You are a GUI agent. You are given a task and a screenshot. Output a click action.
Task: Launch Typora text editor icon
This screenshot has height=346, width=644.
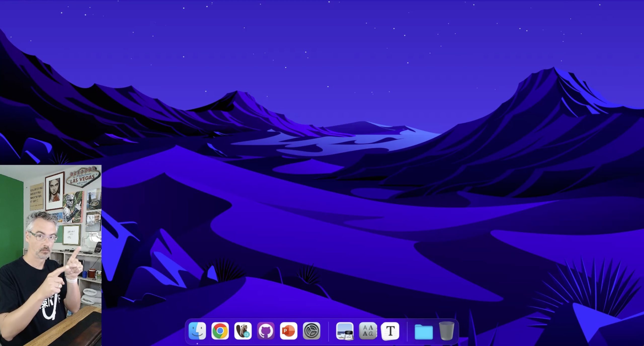click(x=390, y=331)
